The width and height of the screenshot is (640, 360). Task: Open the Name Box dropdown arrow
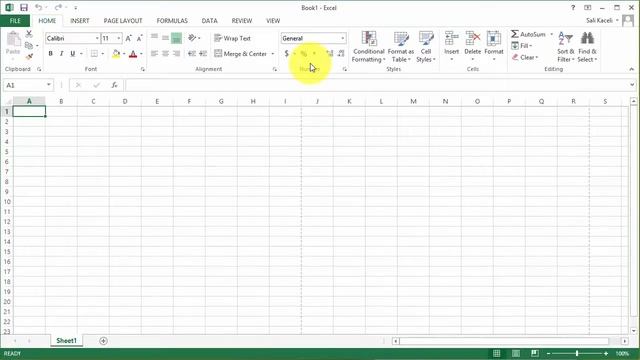coord(49,85)
